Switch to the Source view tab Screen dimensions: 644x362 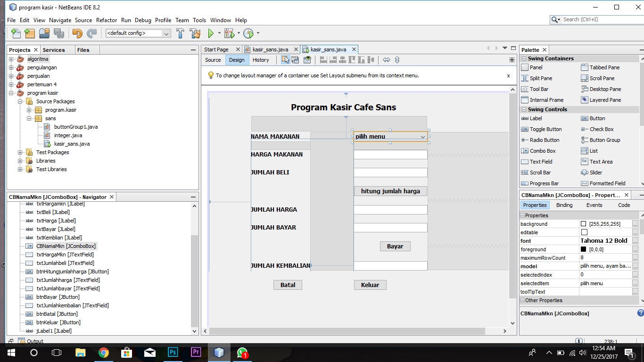point(212,60)
